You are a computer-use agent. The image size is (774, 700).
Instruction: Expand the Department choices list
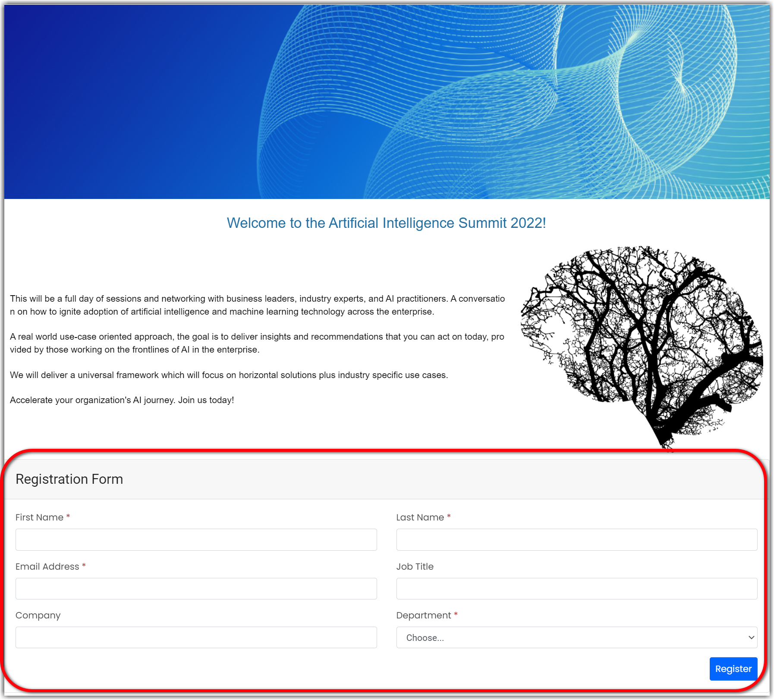click(751, 637)
